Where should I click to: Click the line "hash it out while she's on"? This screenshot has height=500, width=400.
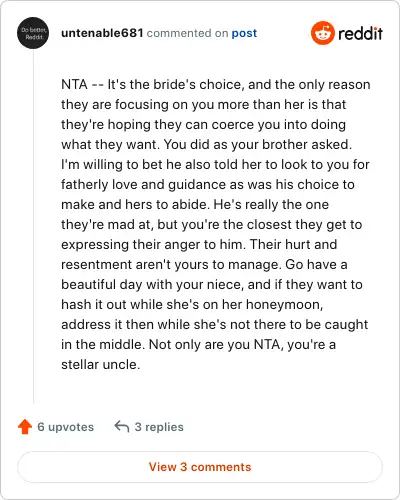tap(192, 305)
